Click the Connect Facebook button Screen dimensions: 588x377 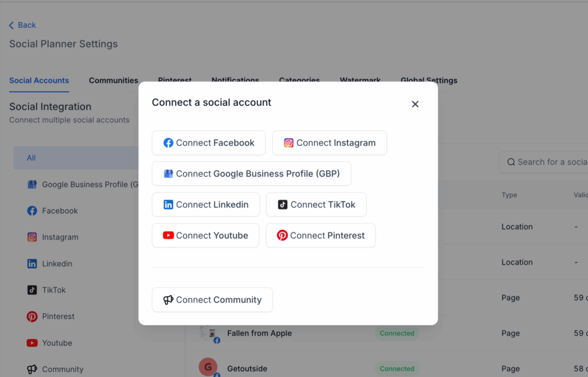click(208, 143)
